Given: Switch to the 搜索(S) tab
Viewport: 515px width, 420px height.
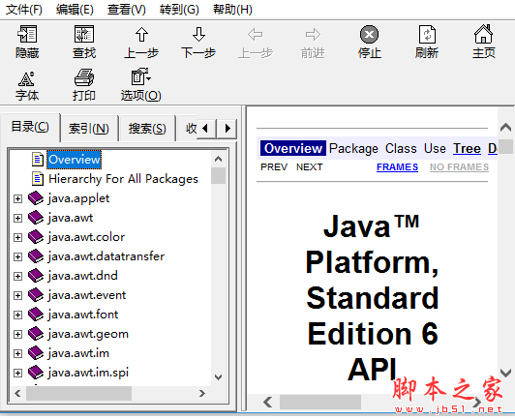Looking at the screenshot, I should coord(147,128).
